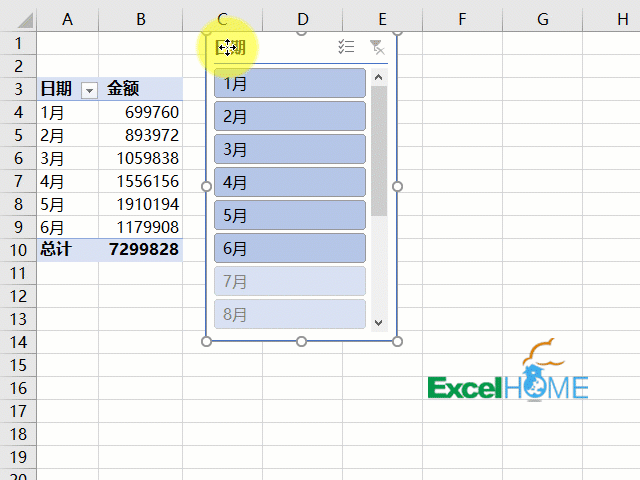Select row 10 header

click(x=18, y=250)
